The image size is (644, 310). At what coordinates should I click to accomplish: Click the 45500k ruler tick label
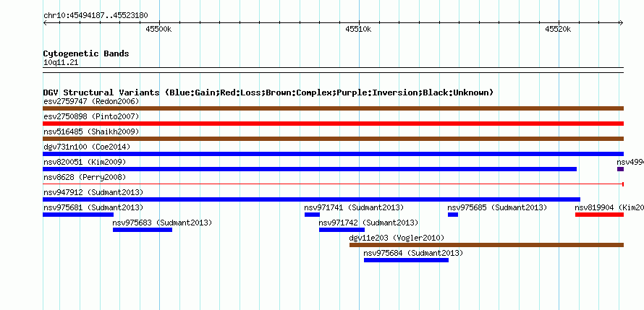point(158,30)
